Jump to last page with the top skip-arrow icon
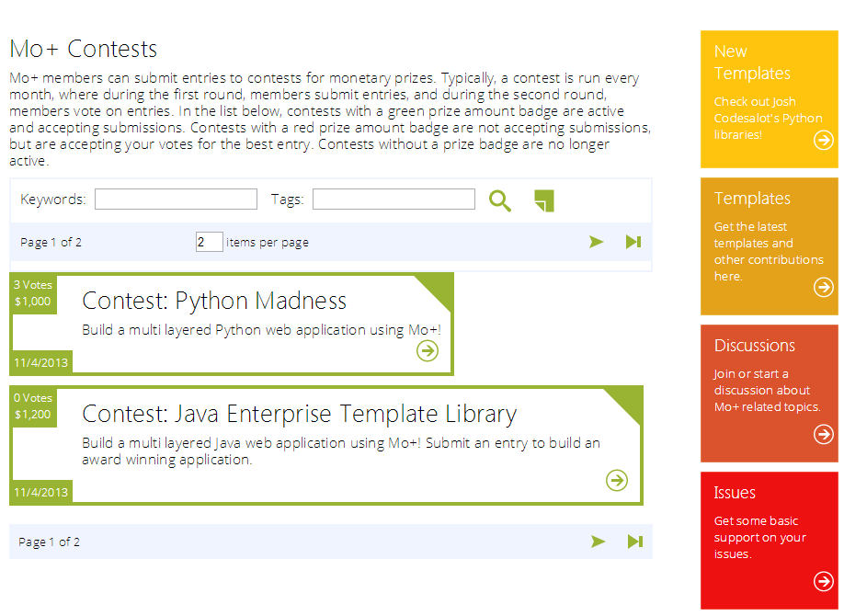The image size is (844, 616). [x=633, y=242]
